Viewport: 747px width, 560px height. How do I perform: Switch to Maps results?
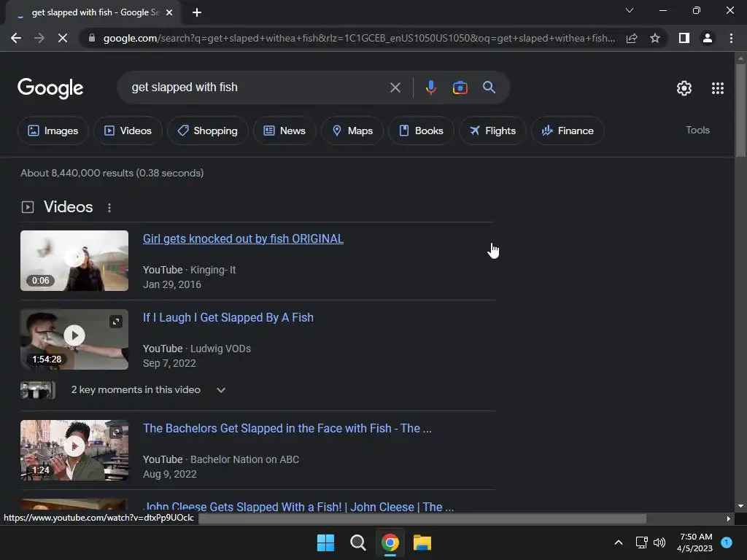tap(352, 131)
